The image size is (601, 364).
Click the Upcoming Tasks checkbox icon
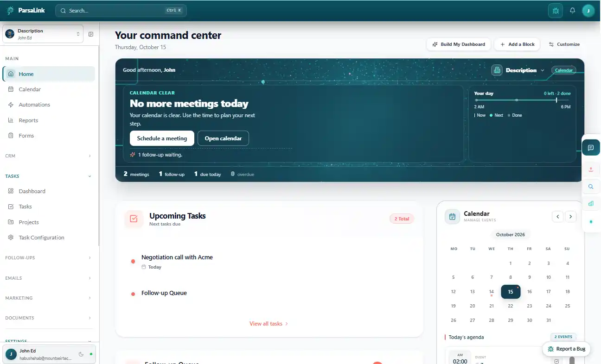(x=134, y=219)
